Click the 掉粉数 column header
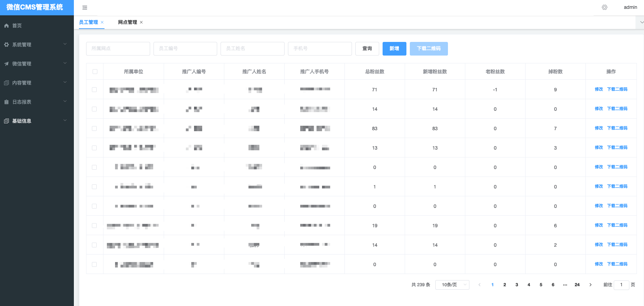644x306 pixels. point(556,72)
